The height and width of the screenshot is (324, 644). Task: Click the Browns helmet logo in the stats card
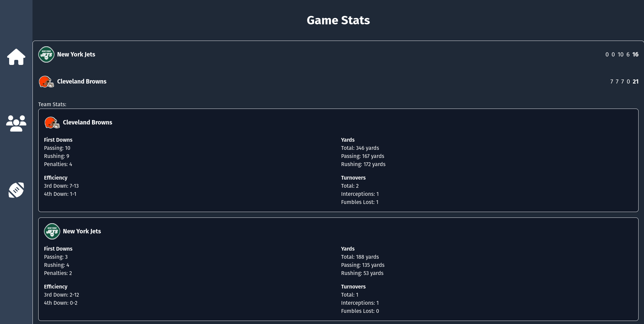52,122
